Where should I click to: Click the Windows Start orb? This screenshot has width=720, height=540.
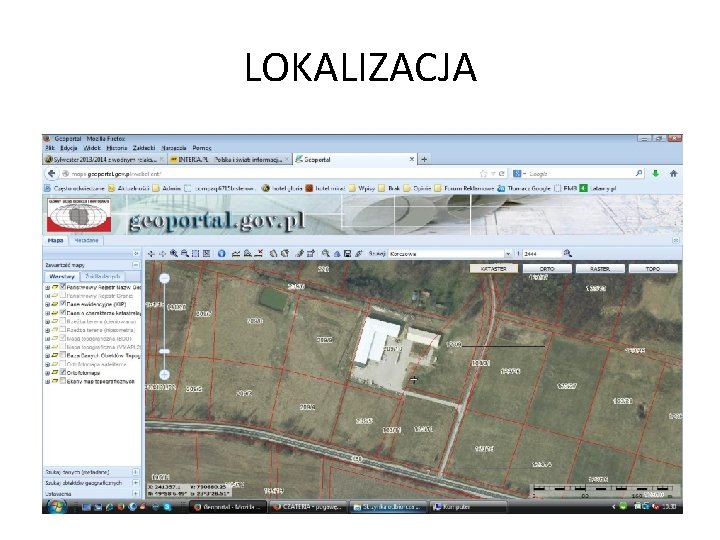(56, 506)
